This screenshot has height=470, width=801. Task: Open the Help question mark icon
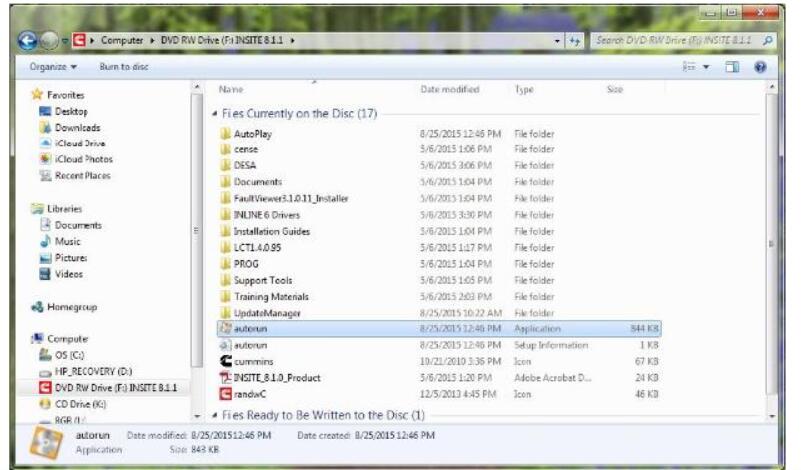[x=760, y=66]
